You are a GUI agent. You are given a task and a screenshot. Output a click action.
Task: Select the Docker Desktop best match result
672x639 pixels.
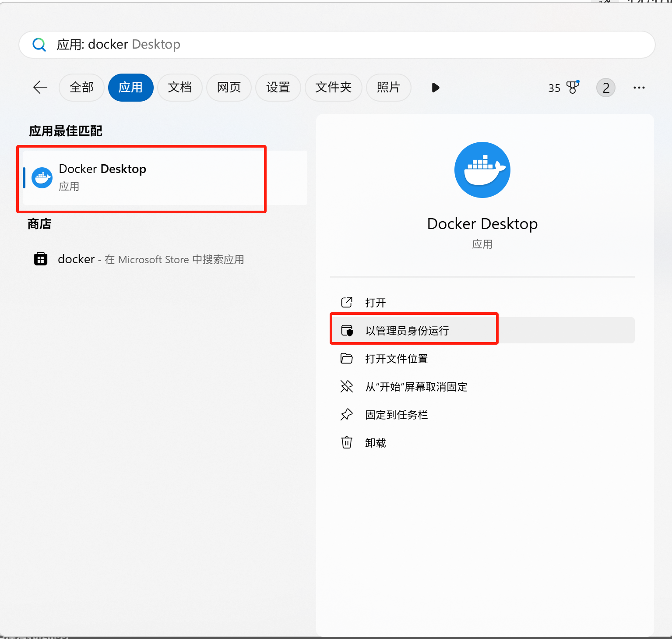coord(165,178)
